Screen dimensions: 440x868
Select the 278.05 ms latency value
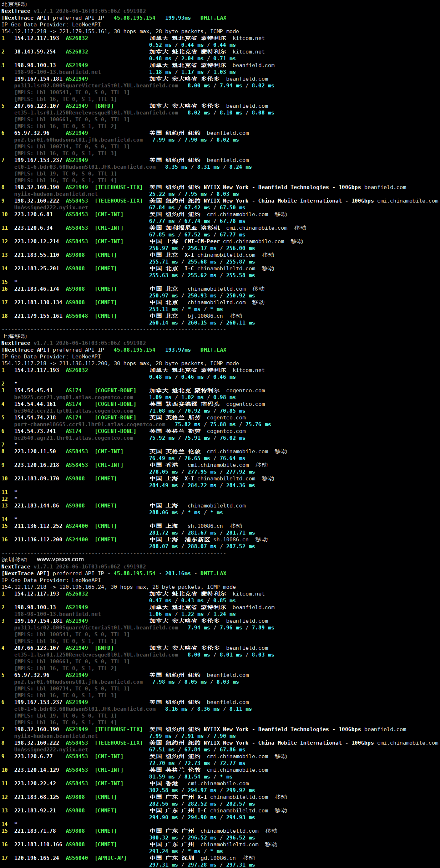pos(163,472)
